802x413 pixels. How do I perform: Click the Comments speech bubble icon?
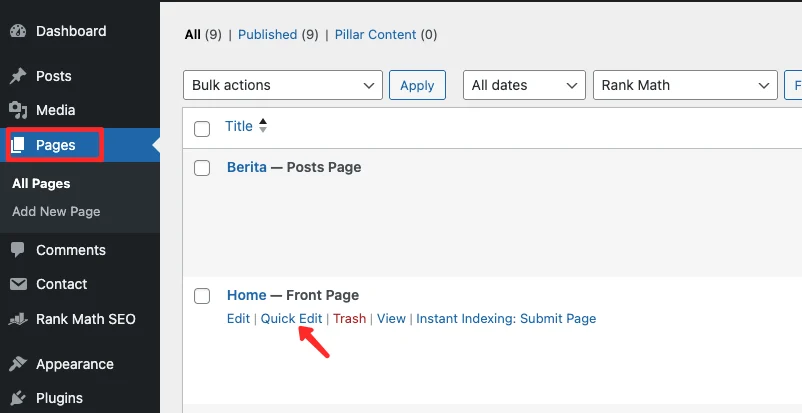[x=18, y=250]
